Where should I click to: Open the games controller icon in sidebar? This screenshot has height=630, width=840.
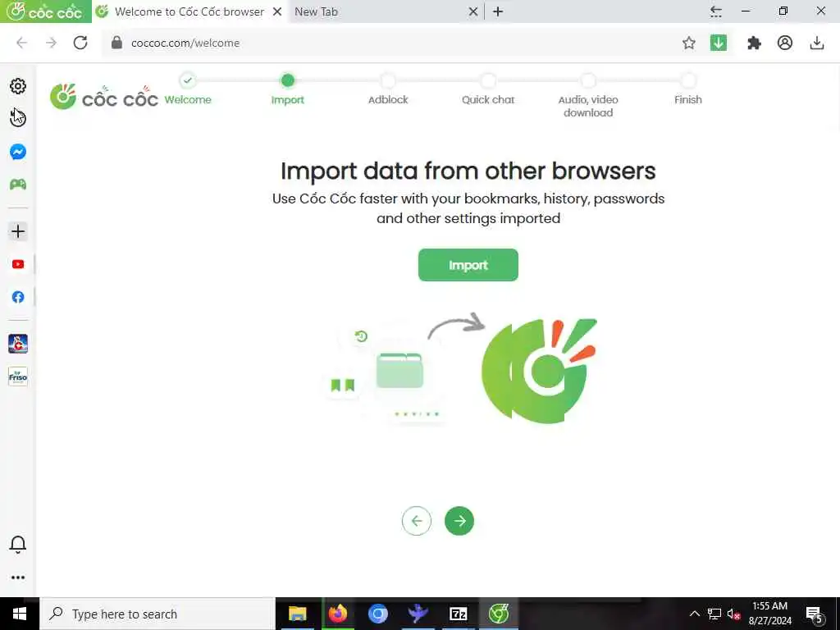[x=18, y=185]
